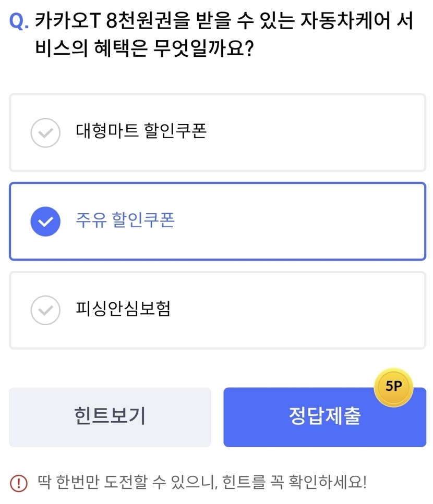
Task: Click the 카카오T question heading first line
Action: [x=224, y=22]
